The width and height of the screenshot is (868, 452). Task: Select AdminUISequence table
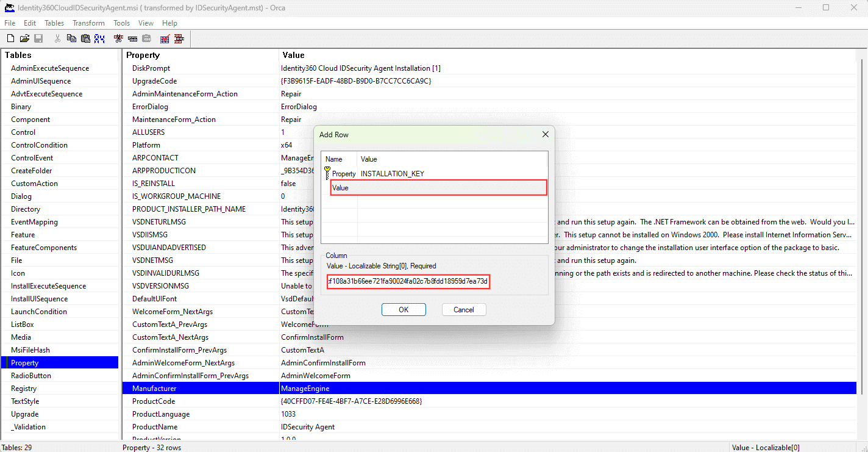[x=41, y=81]
